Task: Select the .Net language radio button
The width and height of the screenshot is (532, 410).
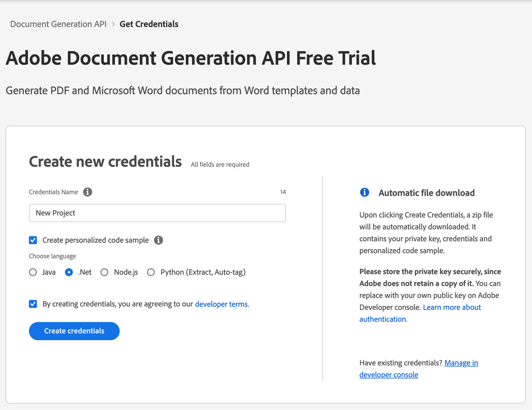Action: click(69, 272)
